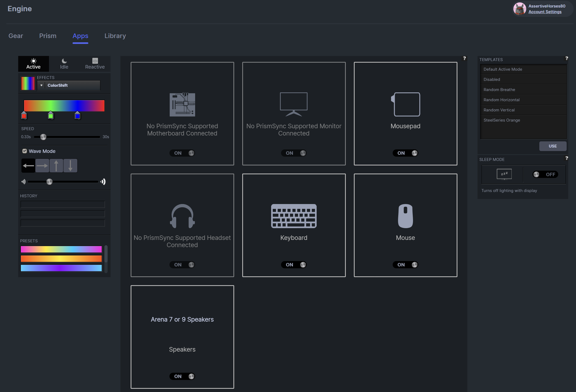Click the Engine title logo

tap(20, 9)
